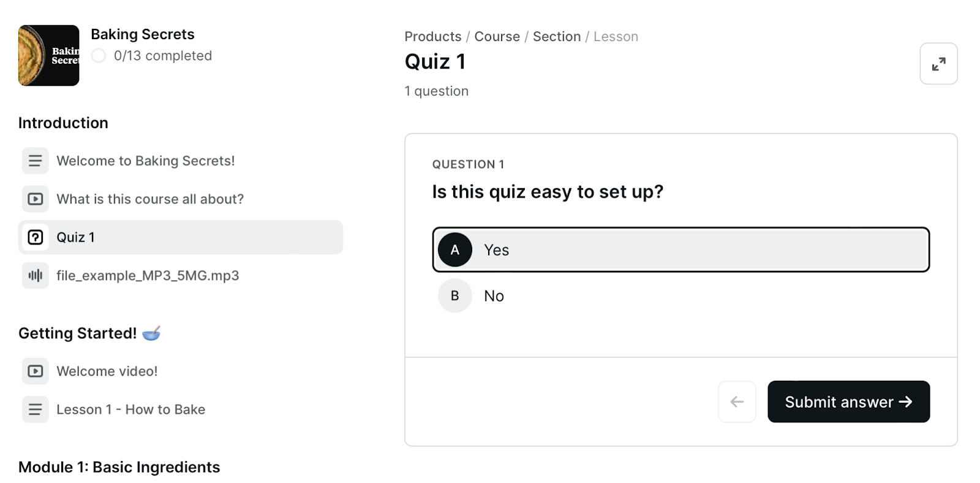Click the video icon beside Welcome video!
The height and width of the screenshot is (483, 980).
[x=35, y=371]
